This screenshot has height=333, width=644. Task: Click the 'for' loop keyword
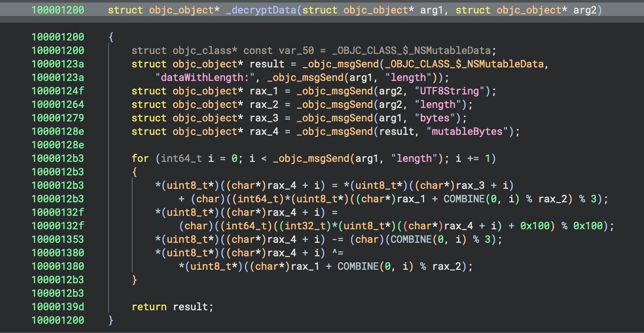(x=140, y=158)
